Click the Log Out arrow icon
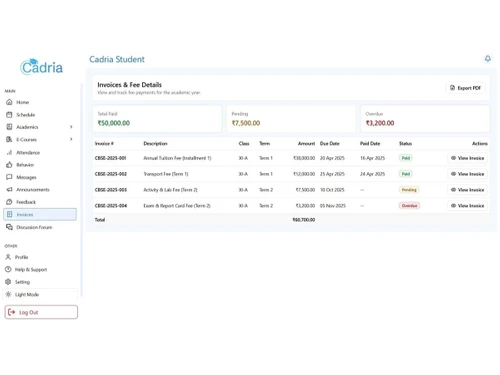500x375 pixels. click(x=12, y=312)
